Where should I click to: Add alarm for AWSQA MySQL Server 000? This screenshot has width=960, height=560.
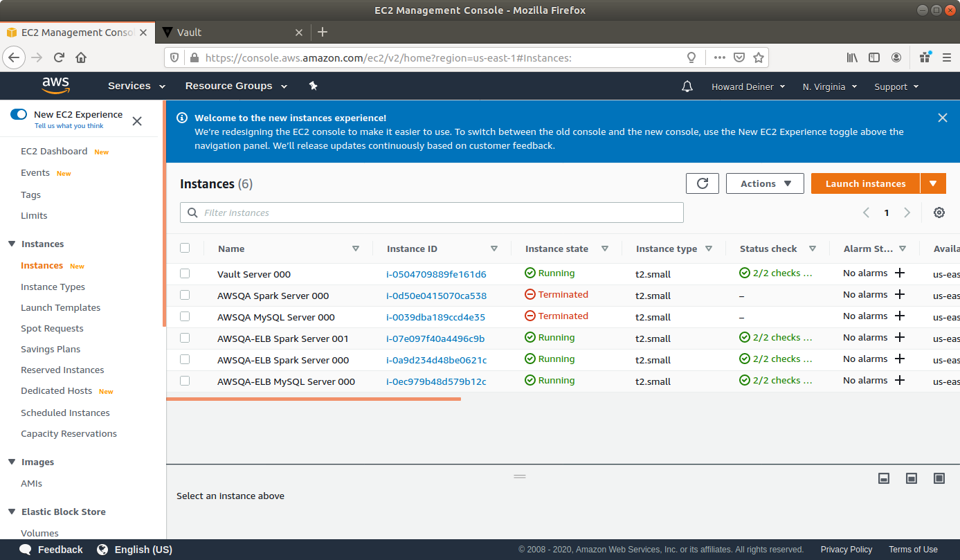click(x=900, y=316)
